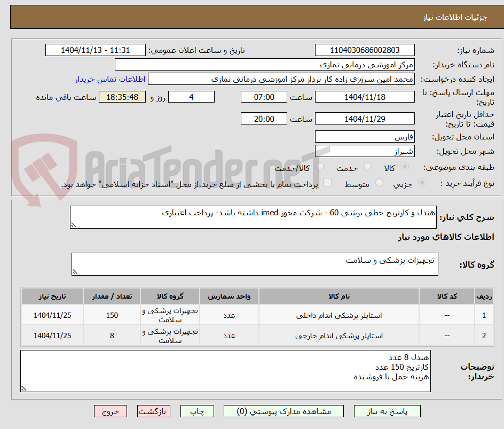Click the response deadline time 07:00 field
The height and width of the screenshot is (429, 504).
coord(264,97)
